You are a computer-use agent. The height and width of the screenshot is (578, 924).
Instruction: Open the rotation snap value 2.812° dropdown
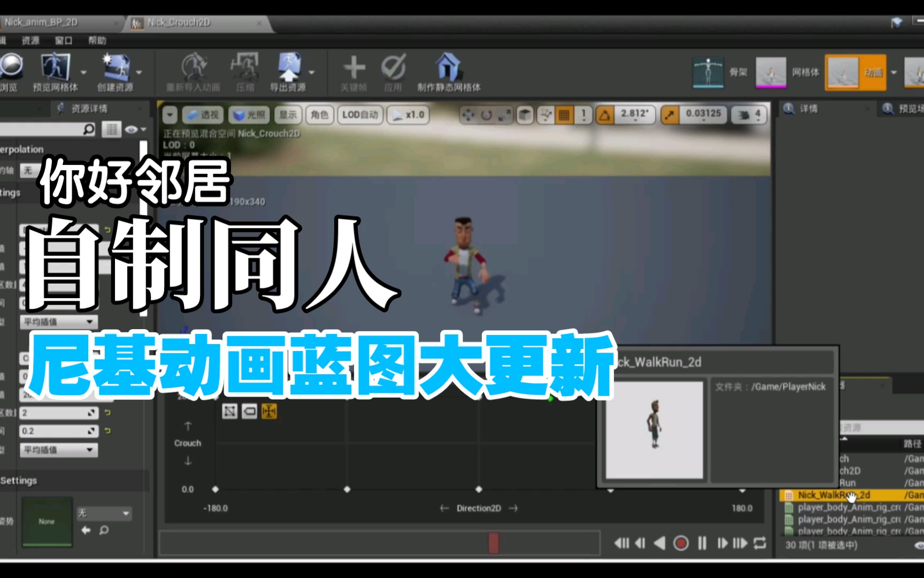coord(634,115)
